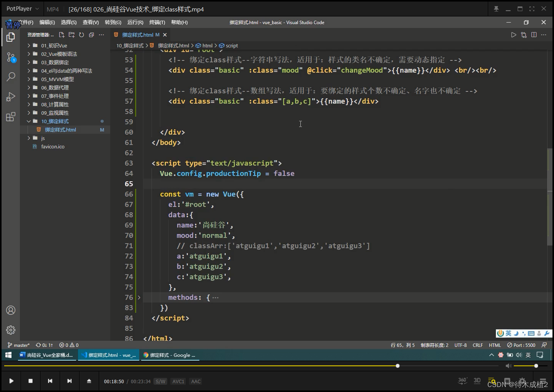Create a new file in explorer
This screenshot has width=554, height=392.
coord(62,35)
